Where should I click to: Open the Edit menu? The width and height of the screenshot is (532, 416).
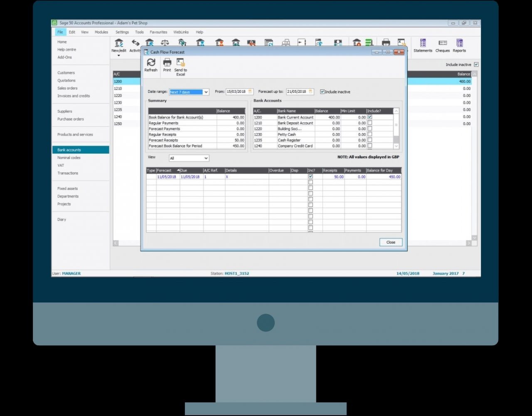coord(72,32)
